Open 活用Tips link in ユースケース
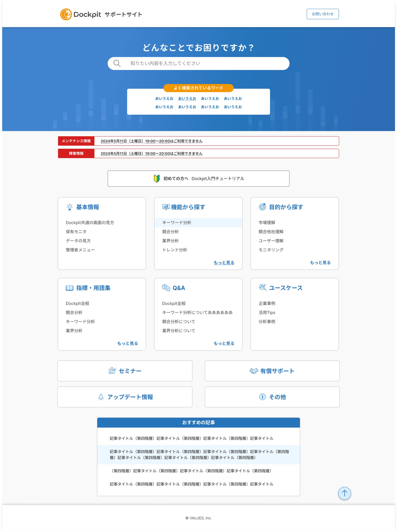Viewport: 397px width, 532px height. pyautogui.click(x=267, y=313)
